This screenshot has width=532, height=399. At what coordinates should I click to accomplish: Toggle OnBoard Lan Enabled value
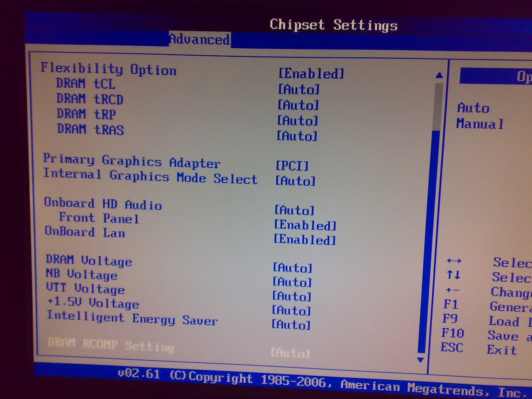click(x=305, y=240)
